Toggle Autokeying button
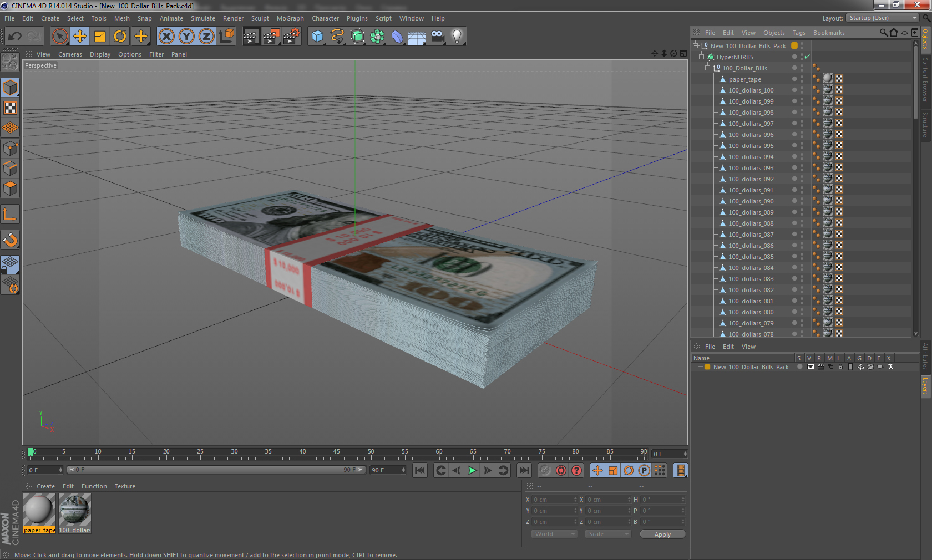 coord(561,470)
